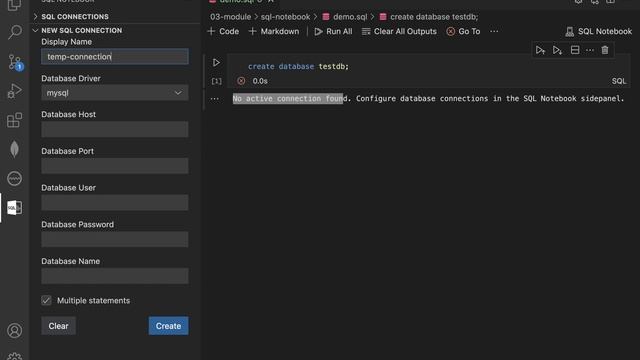This screenshot has height=360, width=640.
Task: Execute cell and below icon
Action: pos(557,50)
